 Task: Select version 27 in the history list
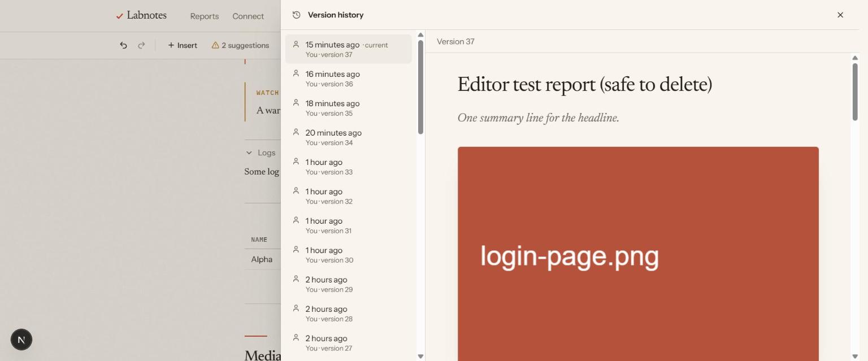point(349,343)
